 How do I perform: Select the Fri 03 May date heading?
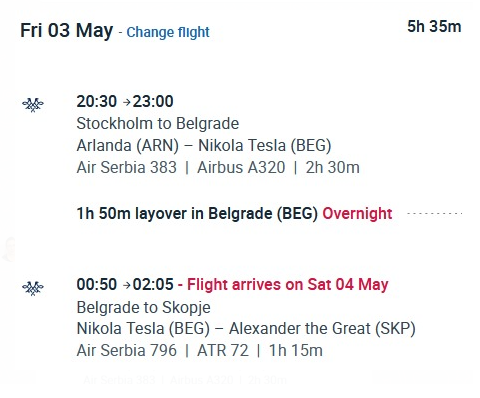coord(67,30)
